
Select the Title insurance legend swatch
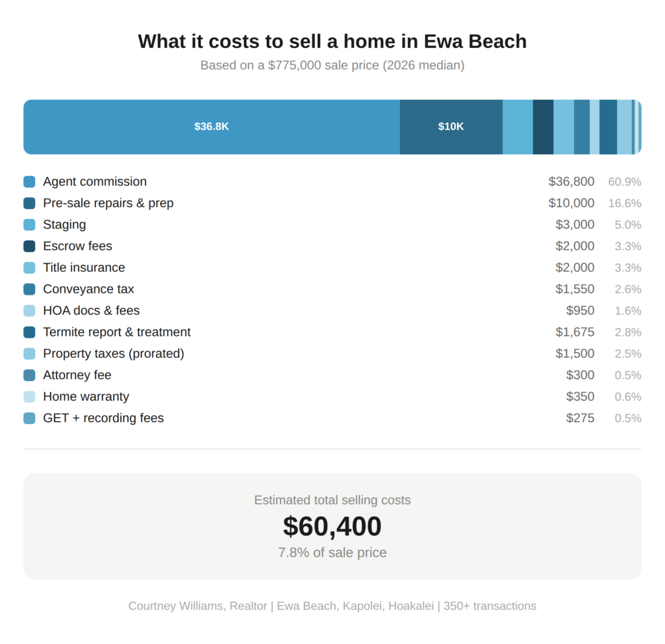pyautogui.click(x=29, y=267)
